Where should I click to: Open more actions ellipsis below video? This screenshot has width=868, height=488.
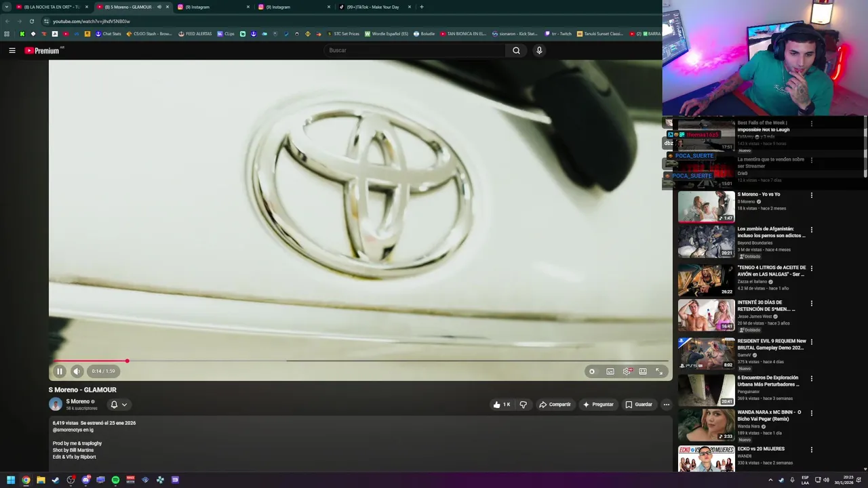[x=667, y=405]
